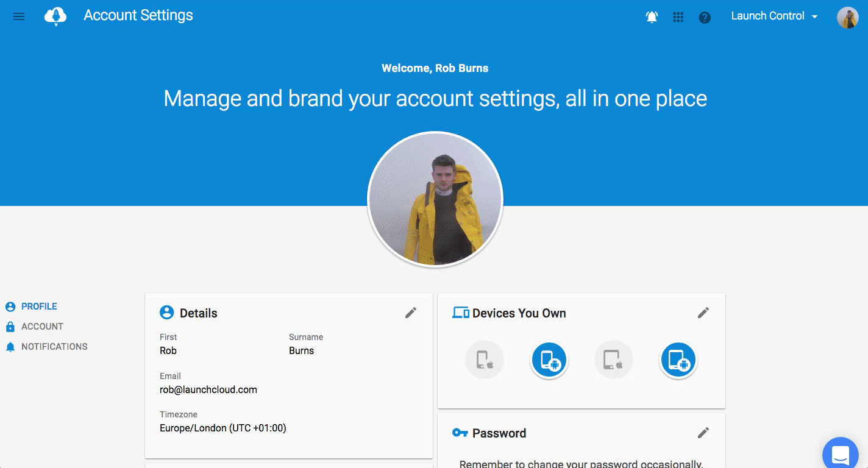Image resolution: width=868 pixels, height=468 pixels.
Task: Click the Devices You Own heading icon
Action: [461, 313]
